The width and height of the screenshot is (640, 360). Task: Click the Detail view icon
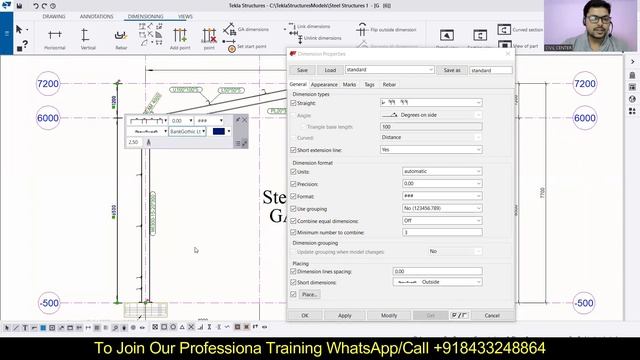tap(447, 35)
